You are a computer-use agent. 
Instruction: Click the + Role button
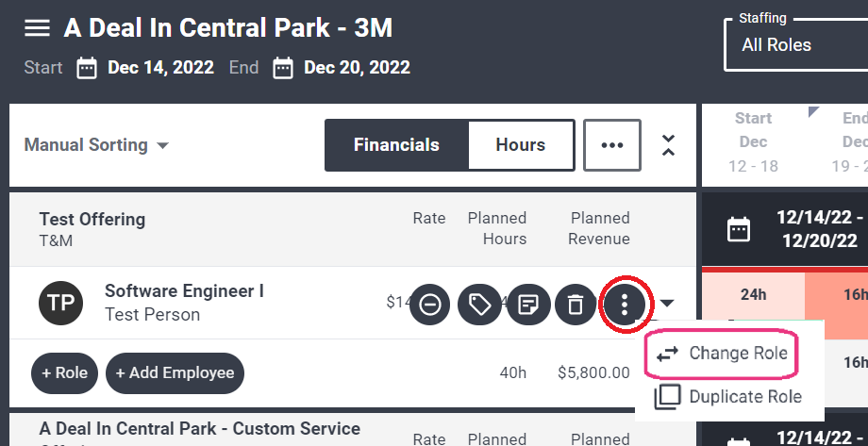[x=65, y=373]
